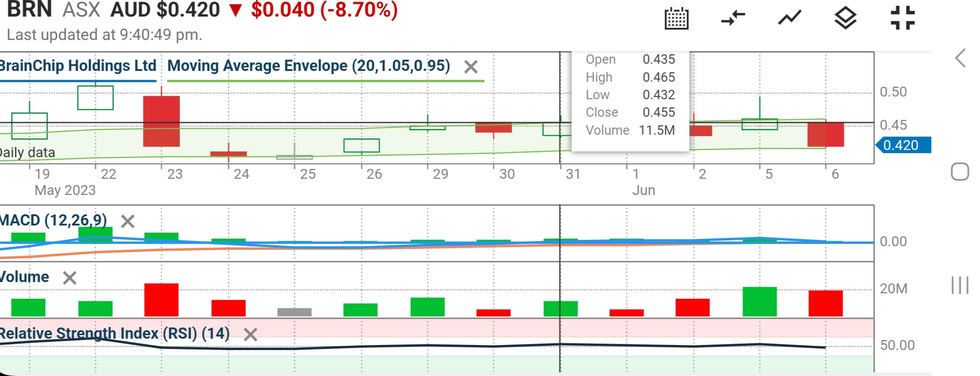Screen dimensions: 980x376
Task: Open the chart type line icon
Action: (x=789, y=18)
